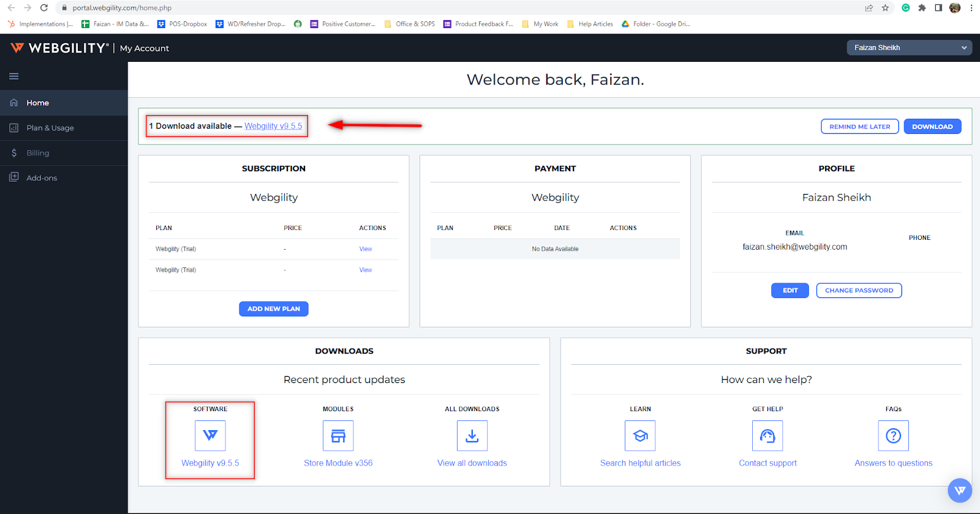Open Add-ons in the sidebar
Image resolution: width=980 pixels, height=514 pixels.
pos(64,178)
